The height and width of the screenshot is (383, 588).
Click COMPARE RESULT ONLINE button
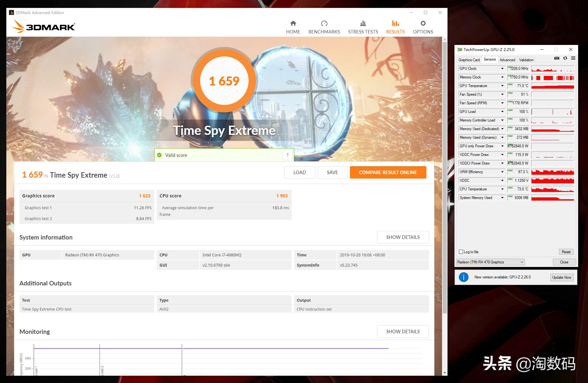coord(388,173)
